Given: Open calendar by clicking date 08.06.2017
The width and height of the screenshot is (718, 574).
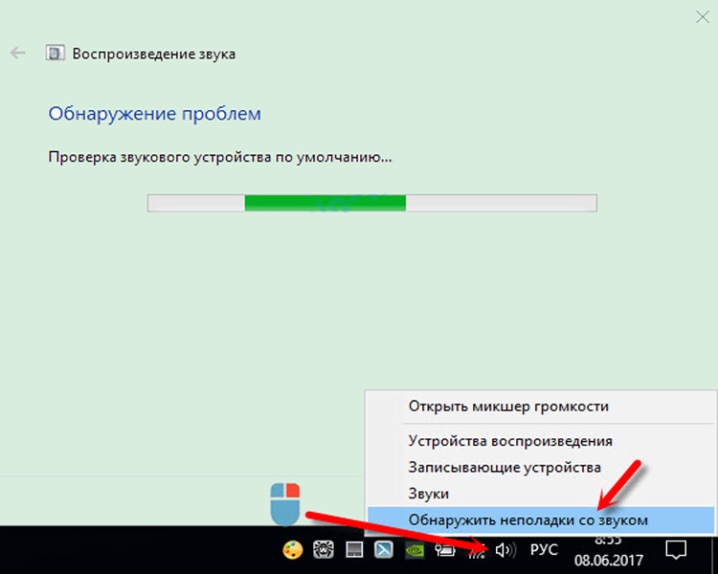Looking at the screenshot, I should click(609, 560).
